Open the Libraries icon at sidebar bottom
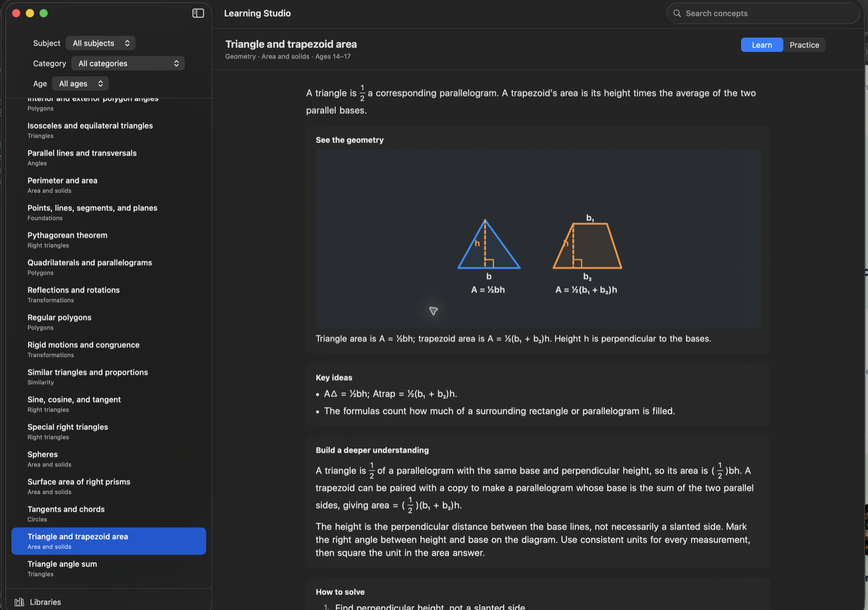Image resolution: width=868 pixels, height=610 pixels. point(20,602)
